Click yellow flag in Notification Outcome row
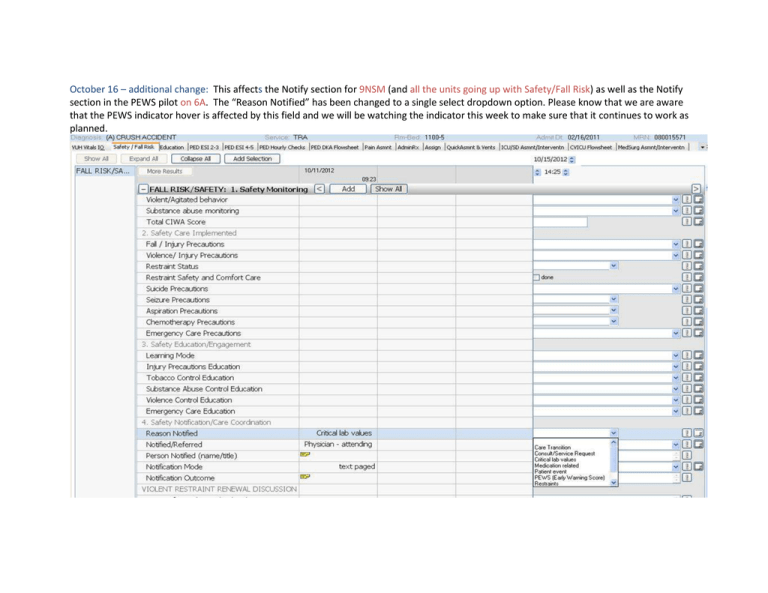This screenshot has height=593, width=768. click(305, 476)
